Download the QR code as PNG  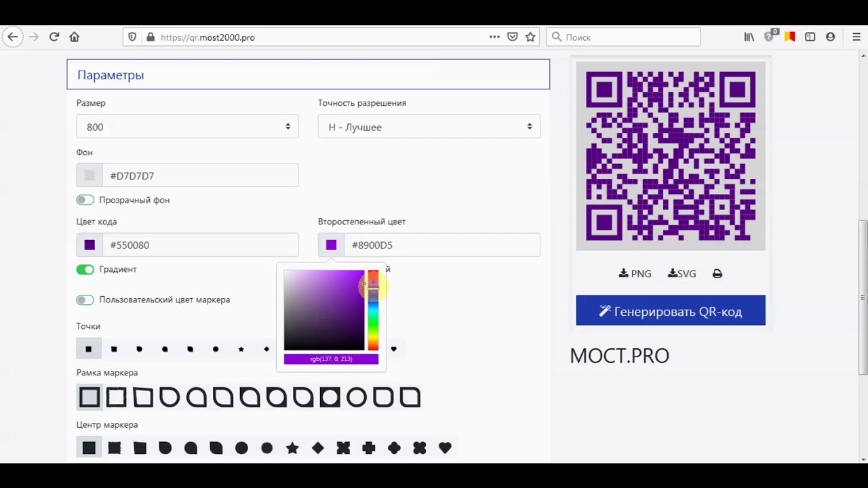pyautogui.click(x=635, y=274)
